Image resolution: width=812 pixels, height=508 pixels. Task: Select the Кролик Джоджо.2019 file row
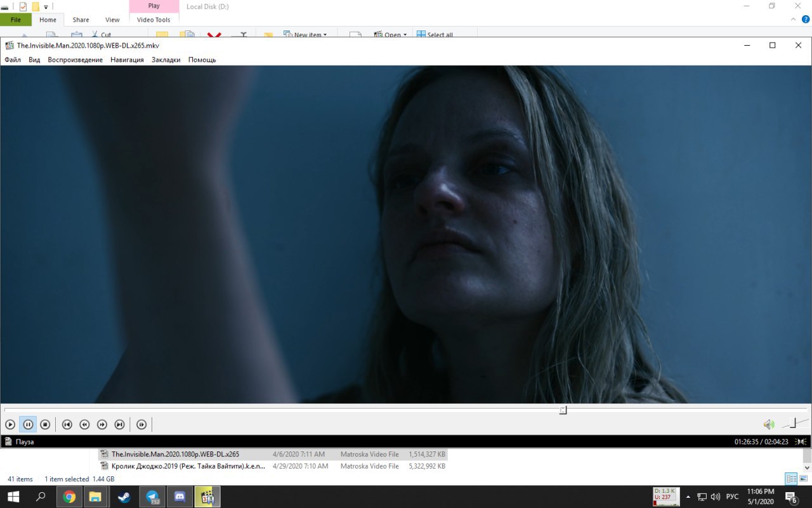pyautogui.click(x=273, y=466)
